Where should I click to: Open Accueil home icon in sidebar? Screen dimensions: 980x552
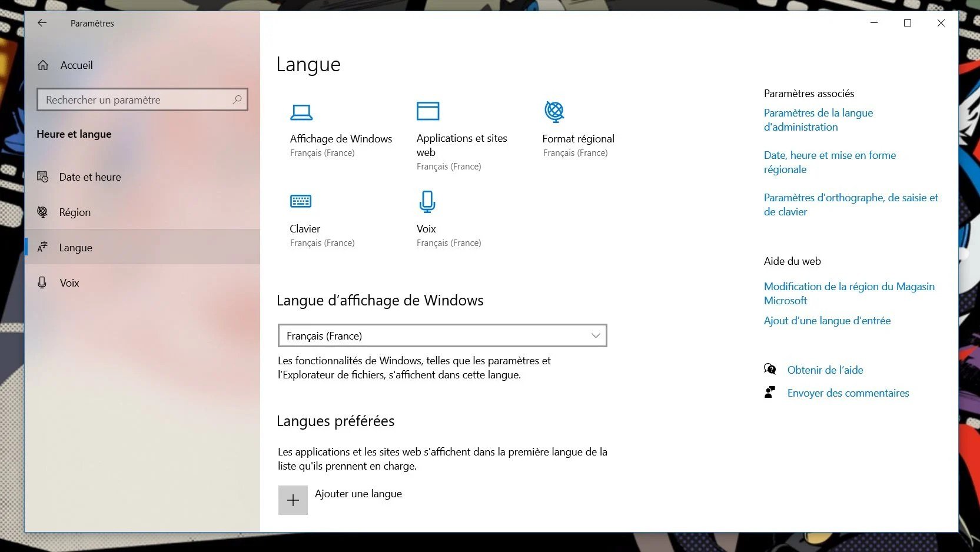click(x=43, y=65)
